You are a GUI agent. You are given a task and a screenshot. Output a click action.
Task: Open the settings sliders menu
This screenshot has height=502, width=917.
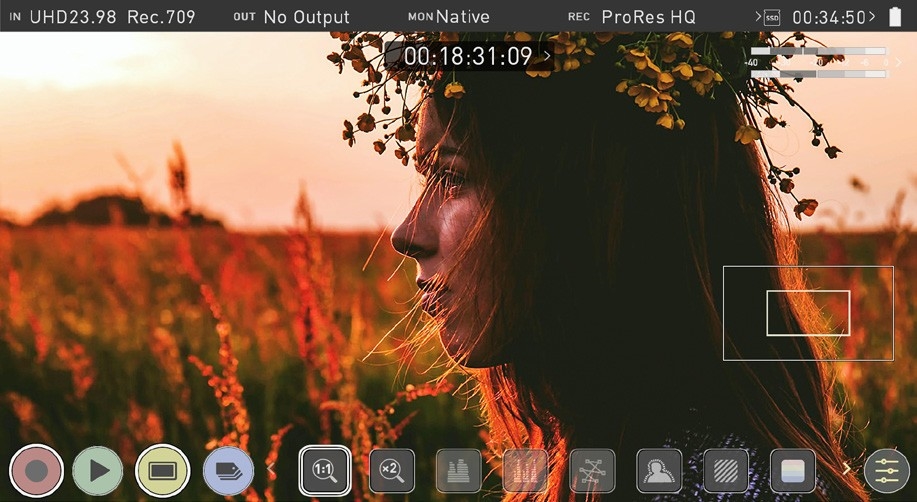click(886, 470)
